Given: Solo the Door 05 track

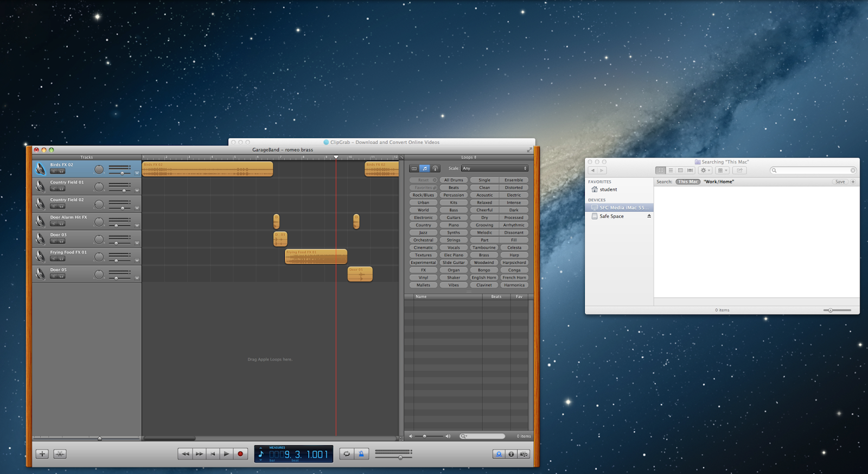Looking at the screenshot, I should [x=61, y=276].
